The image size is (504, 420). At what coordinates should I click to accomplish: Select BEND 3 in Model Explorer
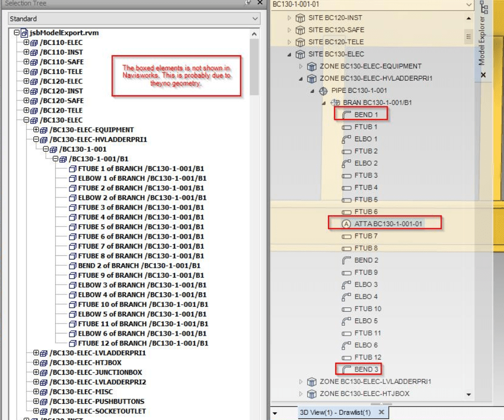(x=366, y=369)
